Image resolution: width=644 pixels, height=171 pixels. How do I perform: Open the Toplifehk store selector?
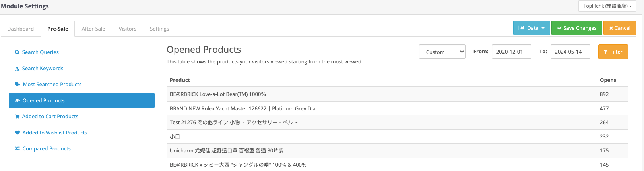click(x=607, y=6)
